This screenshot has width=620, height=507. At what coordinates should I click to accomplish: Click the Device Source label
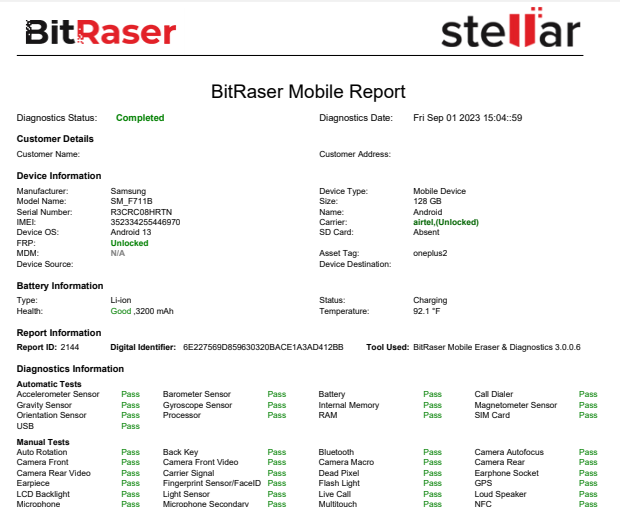coord(45,264)
